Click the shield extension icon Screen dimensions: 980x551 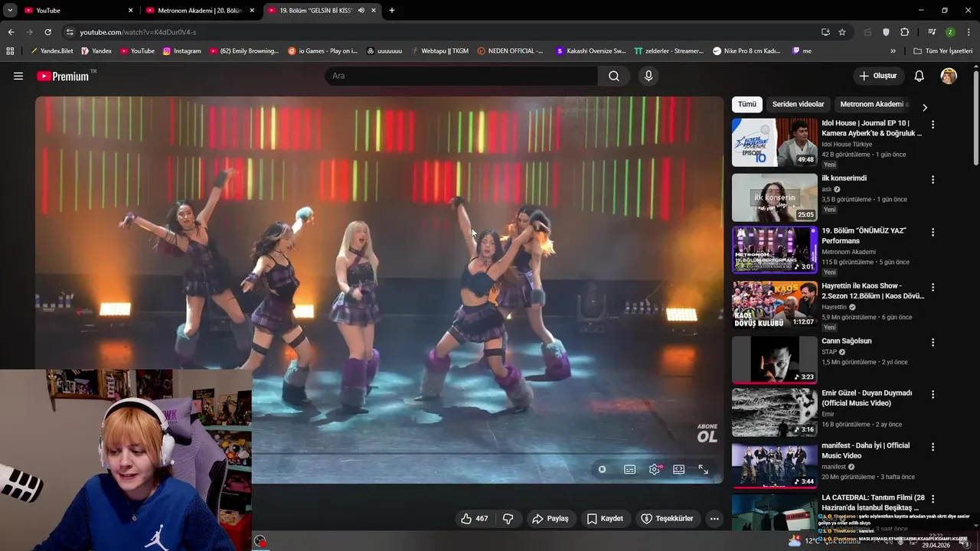pyautogui.click(x=887, y=32)
